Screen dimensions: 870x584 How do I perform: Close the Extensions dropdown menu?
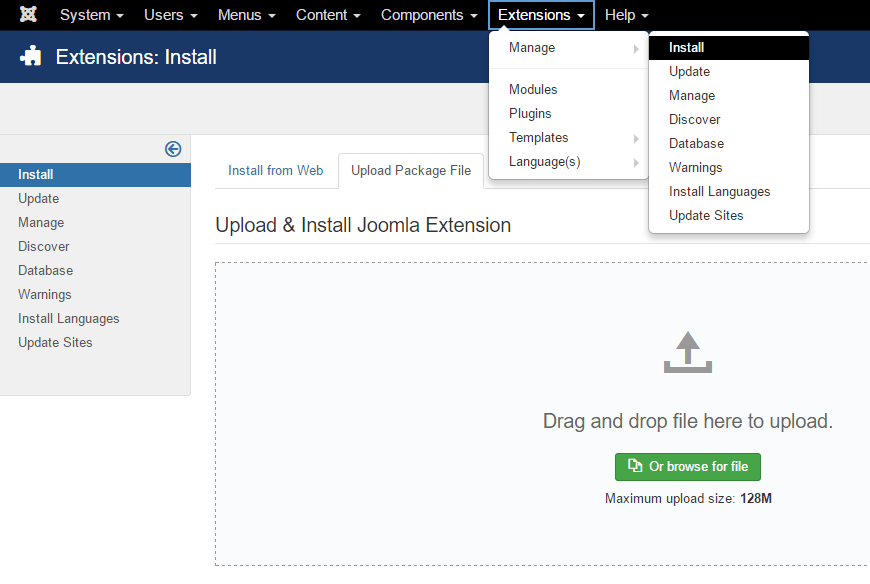point(541,15)
